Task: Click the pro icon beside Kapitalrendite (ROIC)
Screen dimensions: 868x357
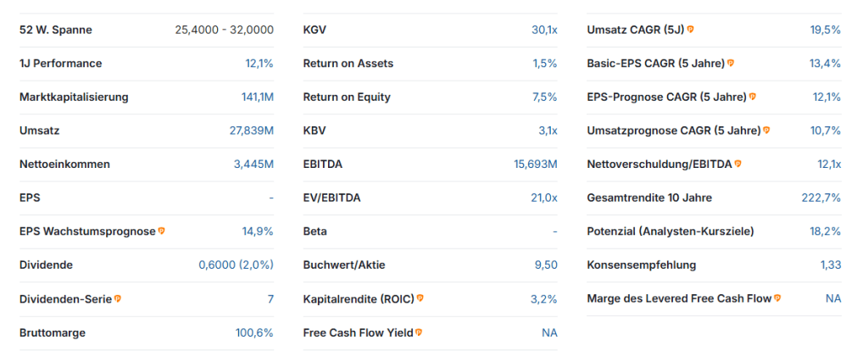Action: [x=420, y=298]
